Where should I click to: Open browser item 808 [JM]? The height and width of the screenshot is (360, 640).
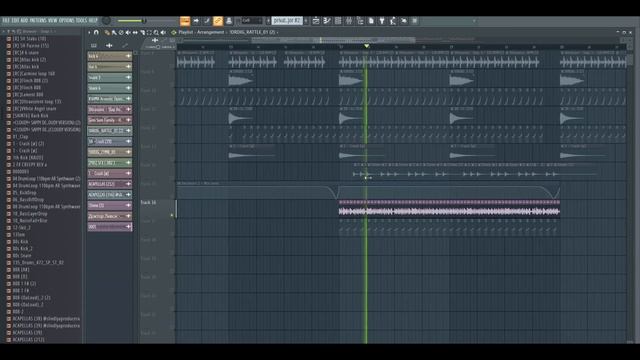[21, 269]
